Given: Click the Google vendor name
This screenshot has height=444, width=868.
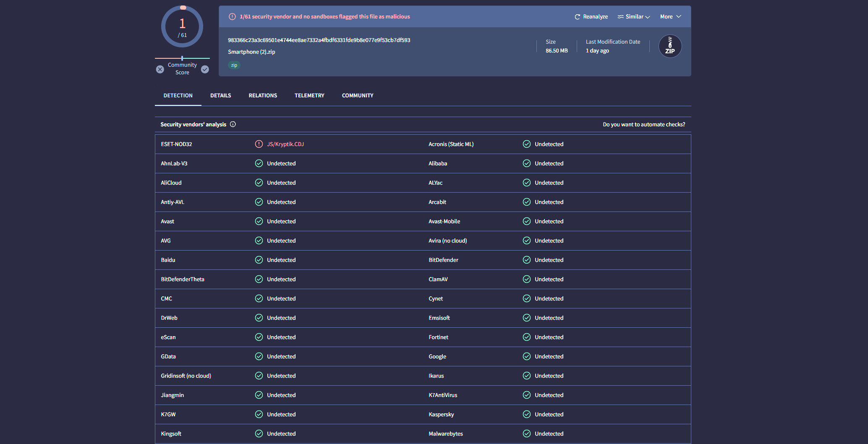Looking at the screenshot, I should coord(437,356).
